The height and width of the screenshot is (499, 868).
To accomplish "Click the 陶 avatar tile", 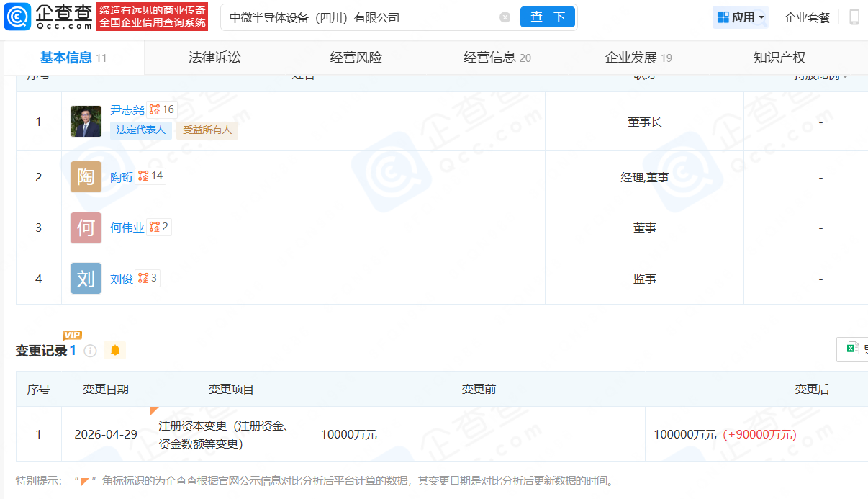I will tap(86, 176).
